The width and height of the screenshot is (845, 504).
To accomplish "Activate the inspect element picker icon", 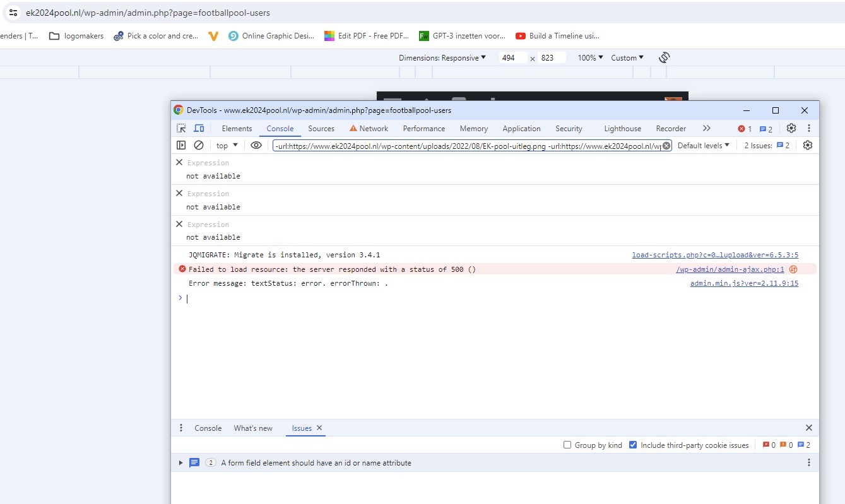I will pyautogui.click(x=181, y=128).
